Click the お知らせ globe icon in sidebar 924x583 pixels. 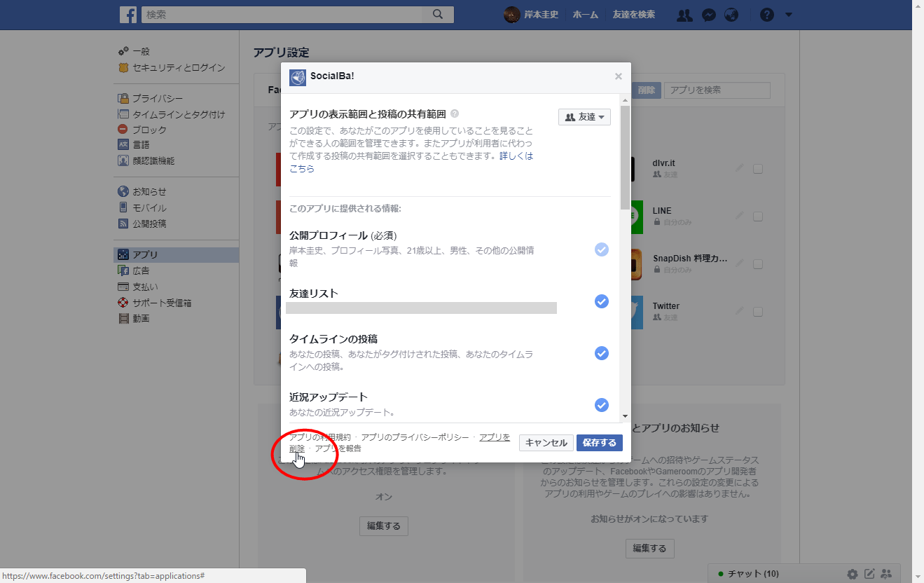pyautogui.click(x=123, y=191)
